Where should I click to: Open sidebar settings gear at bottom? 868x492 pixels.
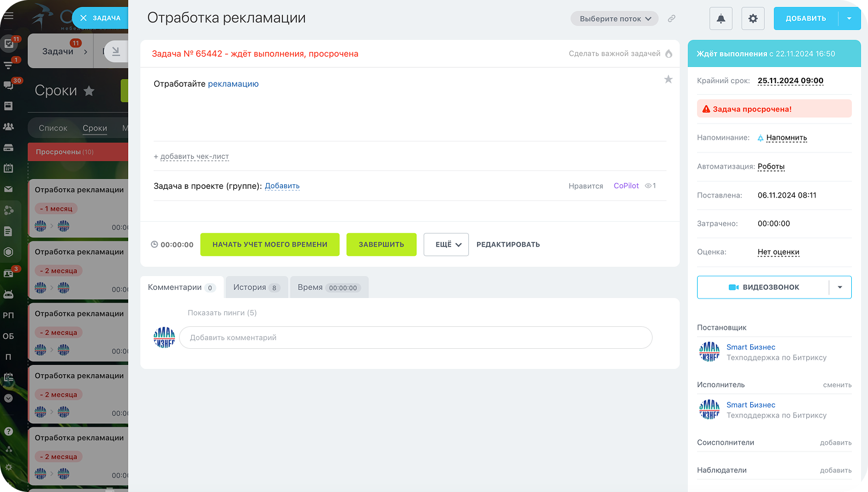click(9, 467)
